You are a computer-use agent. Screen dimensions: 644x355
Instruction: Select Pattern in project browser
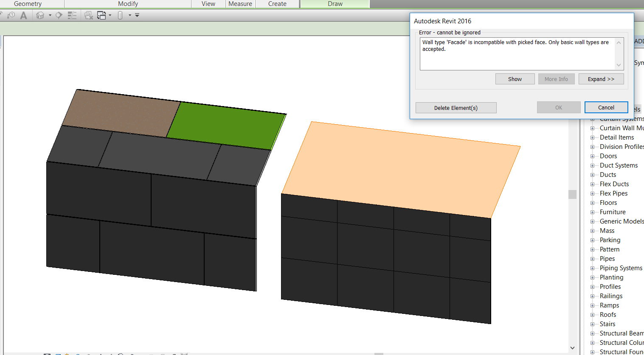[x=610, y=249]
